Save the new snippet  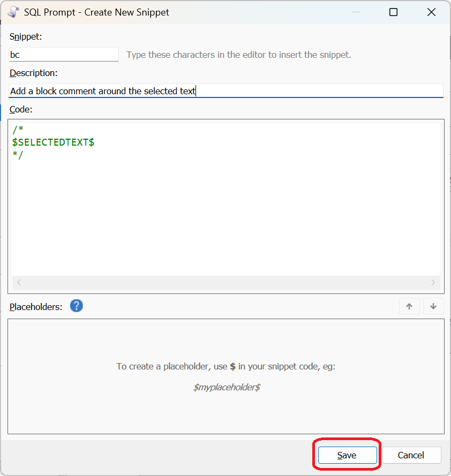(348, 455)
